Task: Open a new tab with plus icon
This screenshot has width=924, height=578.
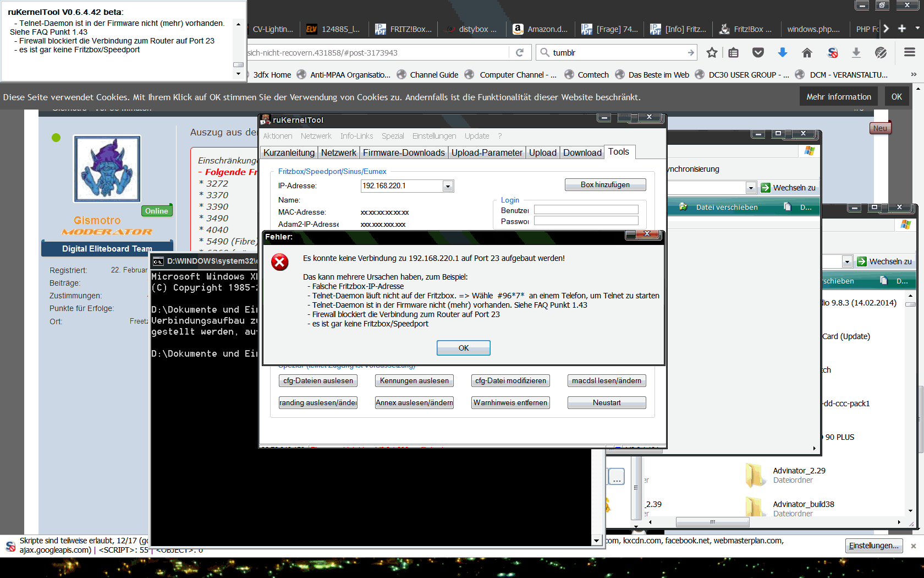Action: tap(902, 29)
